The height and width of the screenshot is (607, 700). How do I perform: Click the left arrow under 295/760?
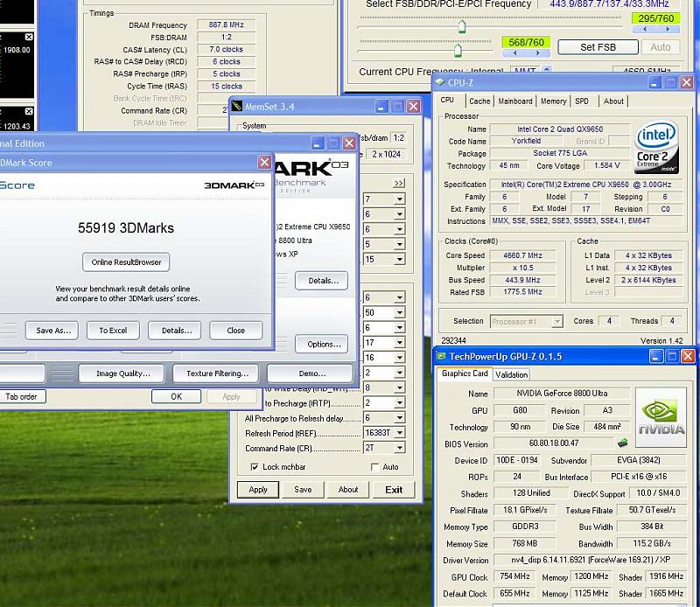(645, 29)
